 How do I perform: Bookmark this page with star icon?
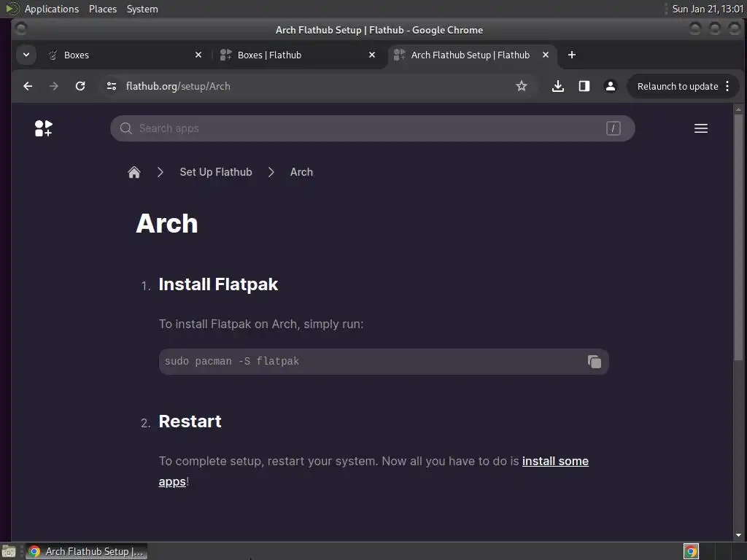(x=521, y=86)
